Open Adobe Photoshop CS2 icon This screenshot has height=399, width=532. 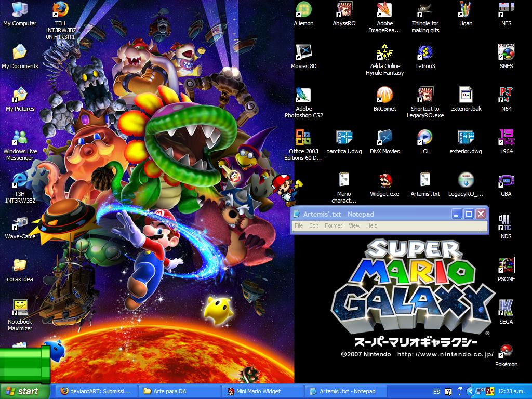click(x=303, y=95)
